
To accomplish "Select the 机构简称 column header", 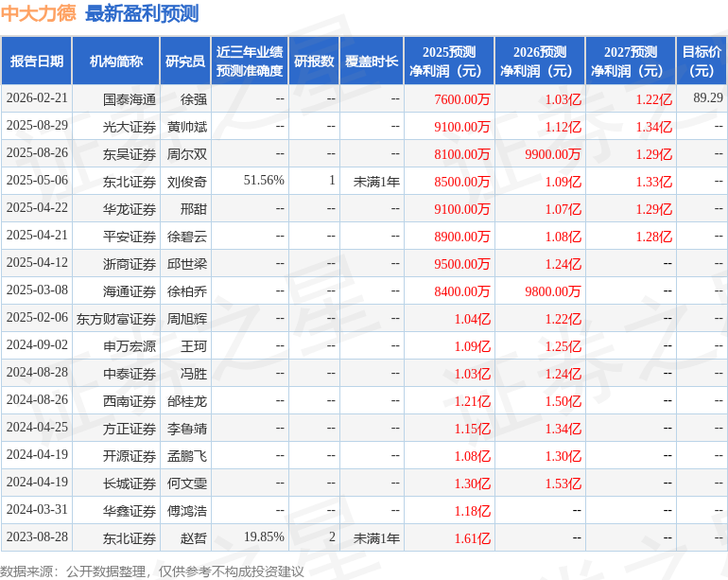I will tap(116, 61).
